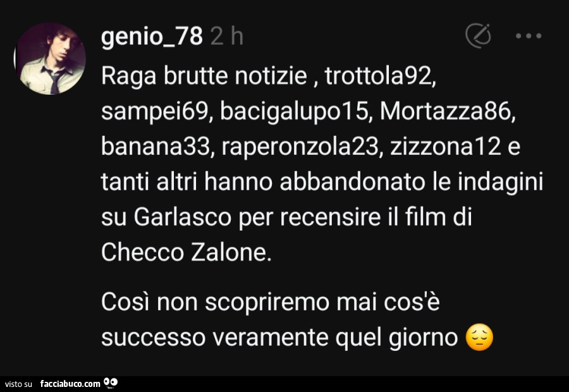569x392 pixels.
Task: Click the googly eyes facciabuco logo icon
Action: pos(111,383)
